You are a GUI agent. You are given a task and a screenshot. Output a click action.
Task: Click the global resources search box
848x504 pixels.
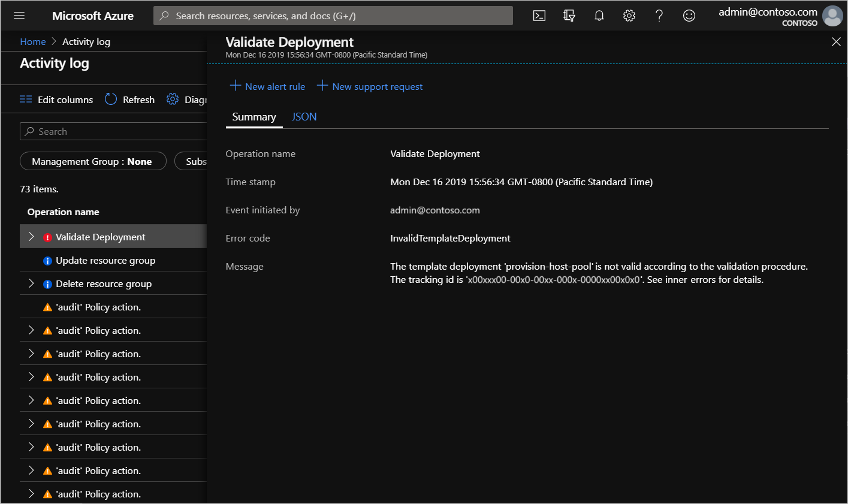[333, 16]
